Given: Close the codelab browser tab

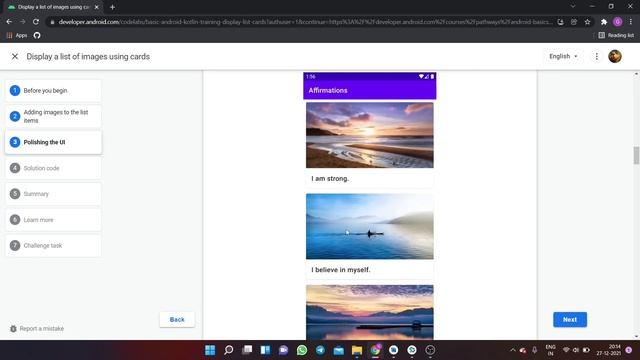Looking at the screenshot, I should coord(97,7).
